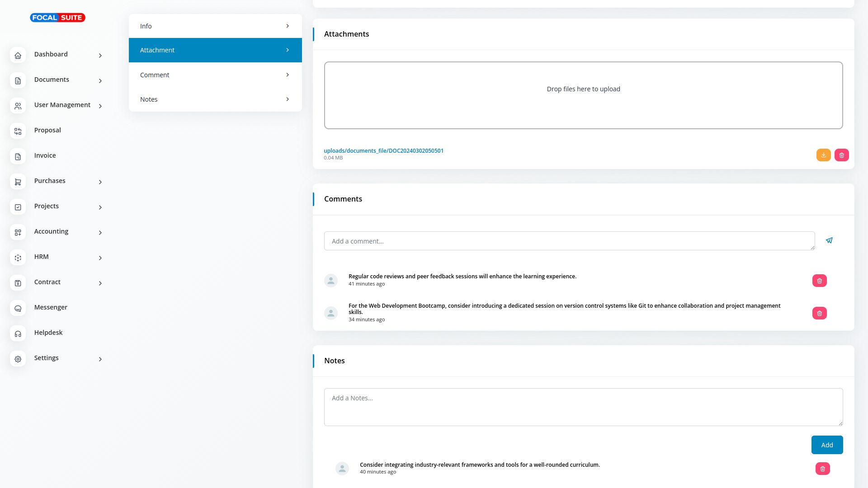Delete the uploaded attachment with trash icon
Image resolution: width=868 pixels, height=488 pixels.
[x=841, y=155]
